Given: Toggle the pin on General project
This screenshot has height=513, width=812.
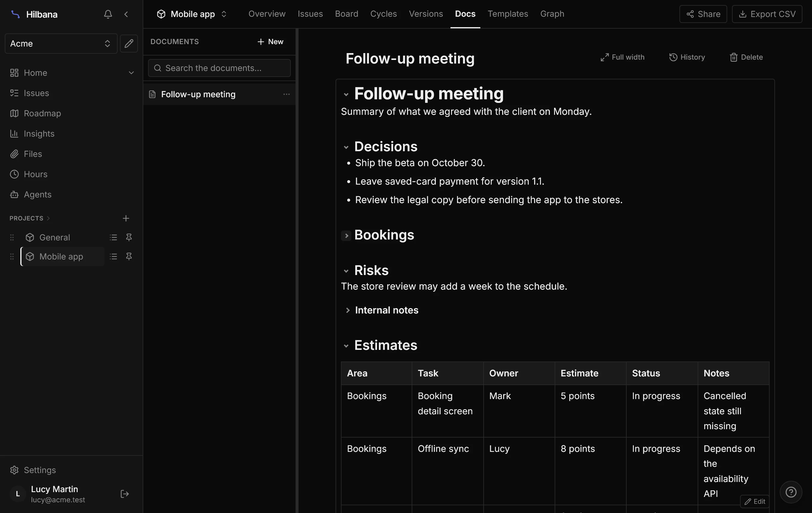Looking at the screenshot, I should click(129, 237).
